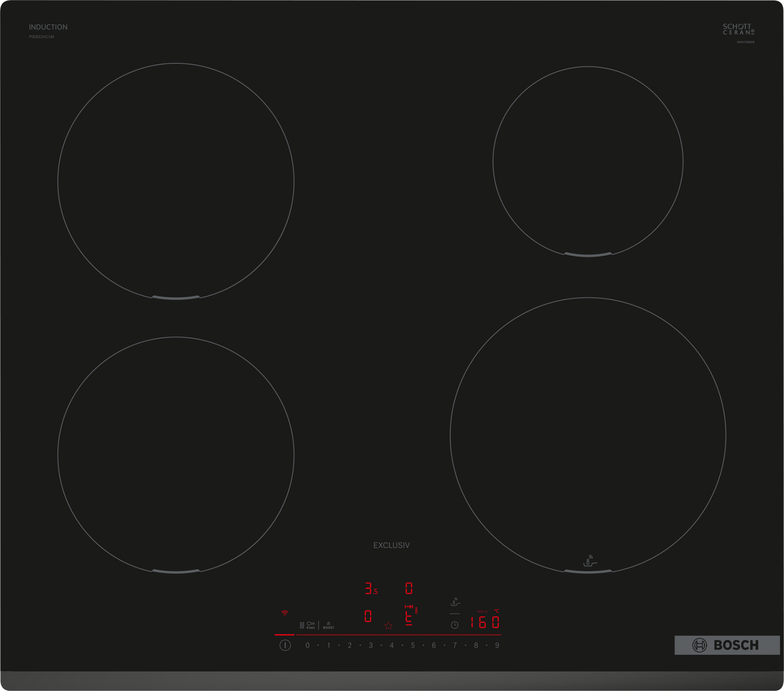Activate the BOOST function symbol

(x=328, y=625)
